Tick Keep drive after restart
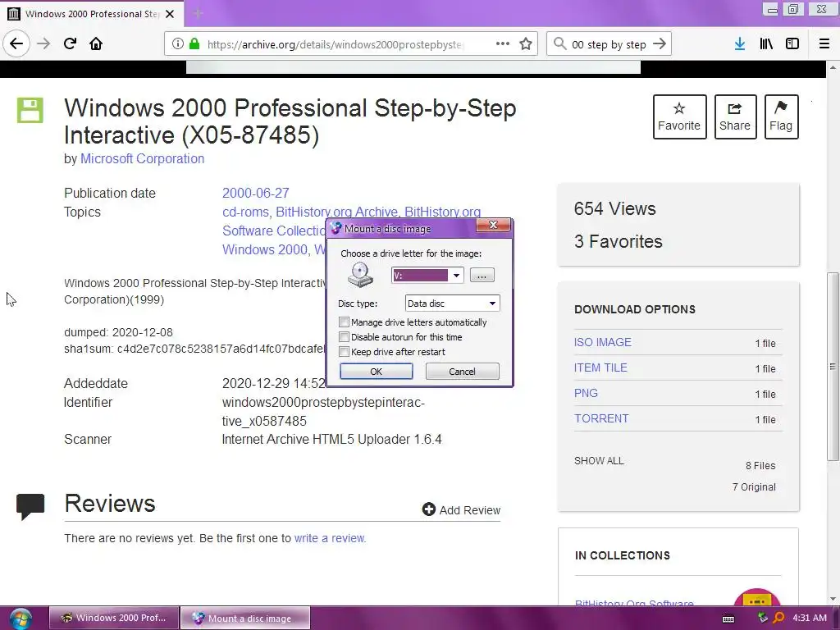This screenshot has height=630, width=840. click(x=344, y=352)
